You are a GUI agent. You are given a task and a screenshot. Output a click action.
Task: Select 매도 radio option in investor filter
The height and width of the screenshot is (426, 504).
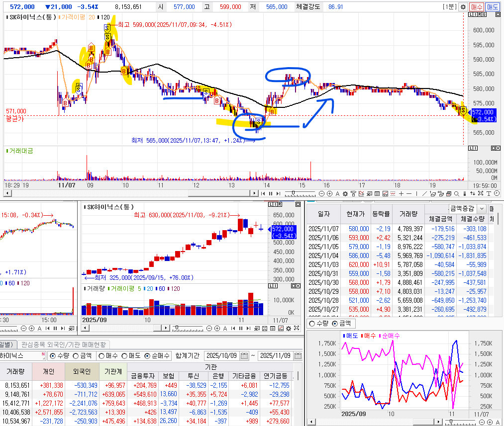(x=124, y=356)
